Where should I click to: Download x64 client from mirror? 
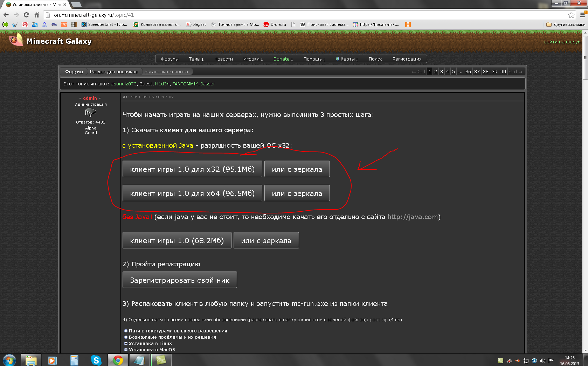pyautogui.click(x=297, y=193)
